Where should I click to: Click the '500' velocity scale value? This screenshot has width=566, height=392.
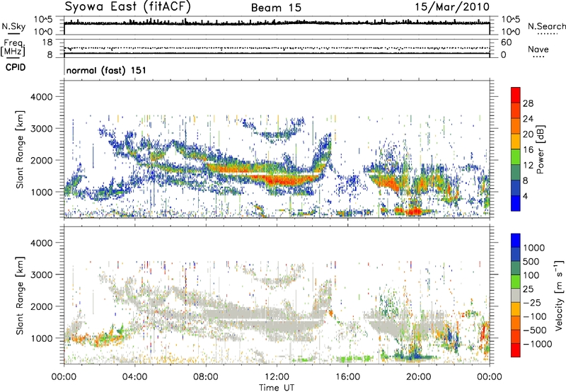tap(531, 262)
